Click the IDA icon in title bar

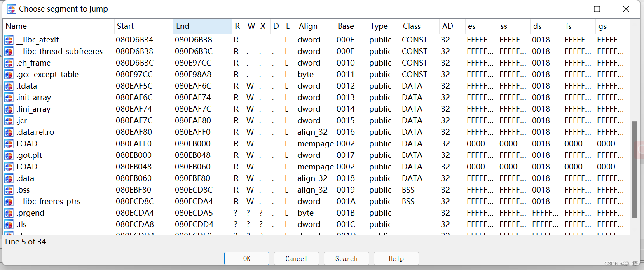tap(12, 9)
